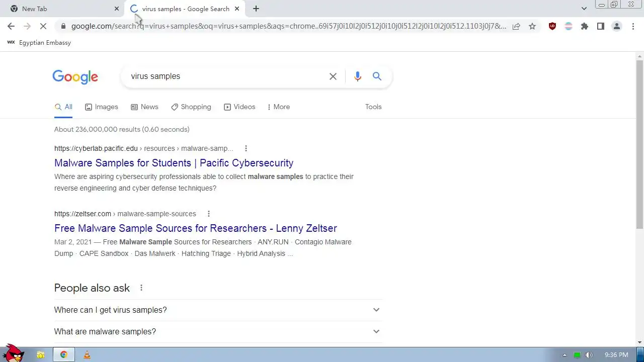Stop loading the page
Screen dimensions: 644x362
coord(43,26)
